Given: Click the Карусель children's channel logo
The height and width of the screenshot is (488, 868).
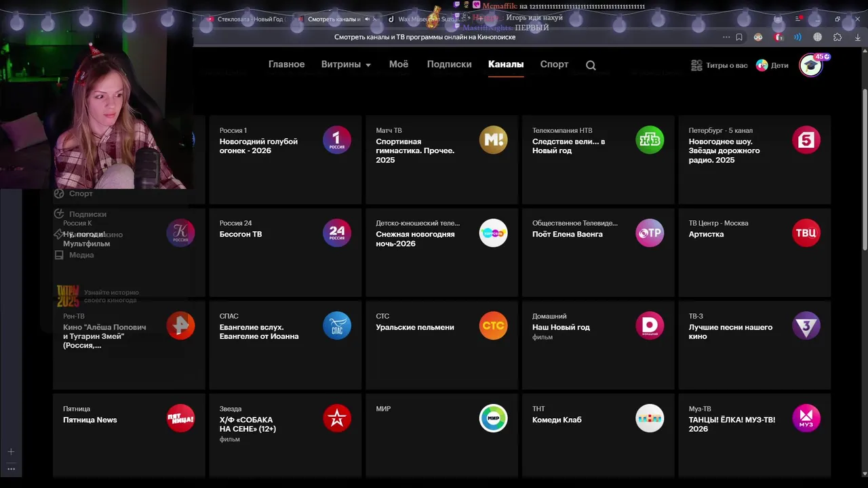Looking at the screenshot, I should (x=493, y=232).
